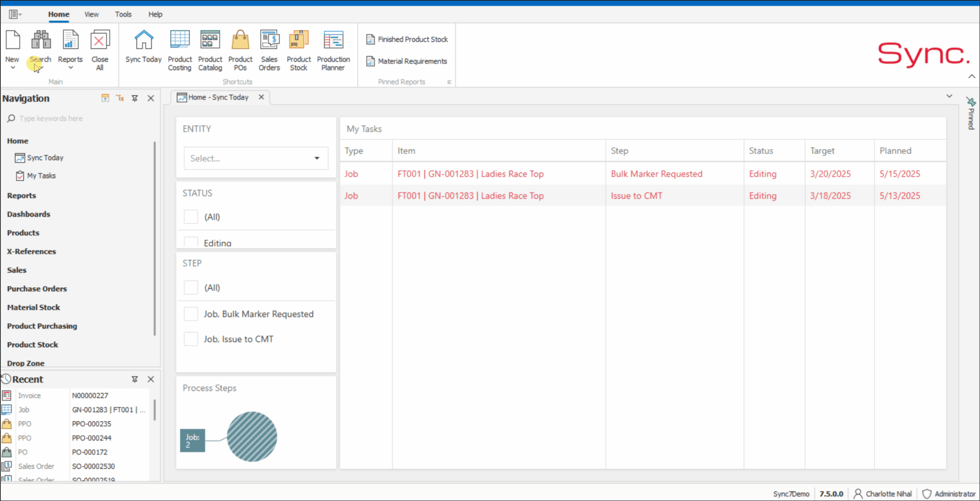Toggle the Editing status checkbox
Screen dimensions: 980x501
(191, 242)
